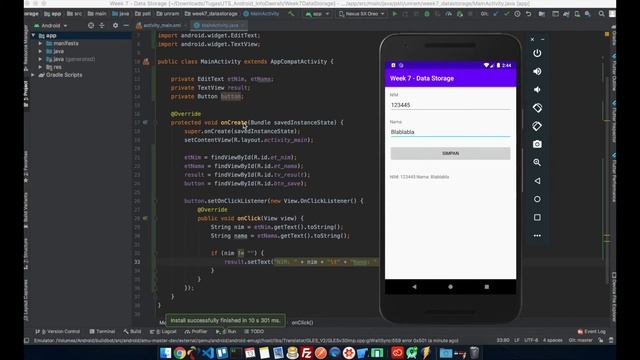Screen dimensions: 640x360
Task: Click the revert changes arrow icon
Action: pos(529,14)
